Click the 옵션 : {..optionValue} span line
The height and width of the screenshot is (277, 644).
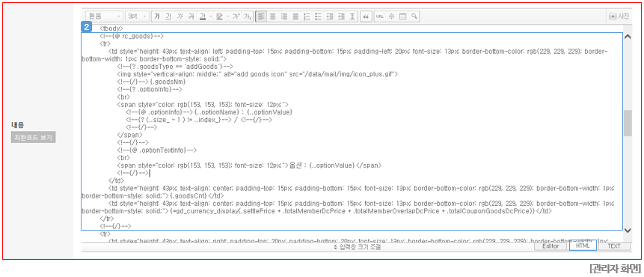(249, 165)
